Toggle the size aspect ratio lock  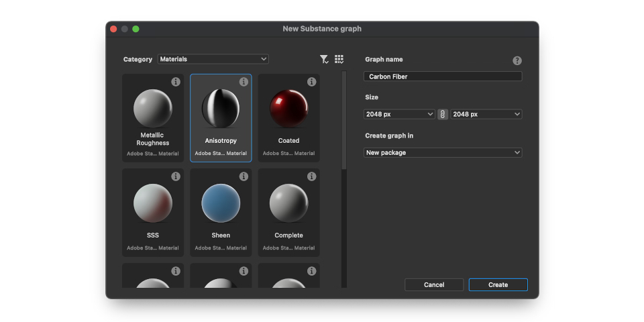pyautogui.click(x=443, y=115)
